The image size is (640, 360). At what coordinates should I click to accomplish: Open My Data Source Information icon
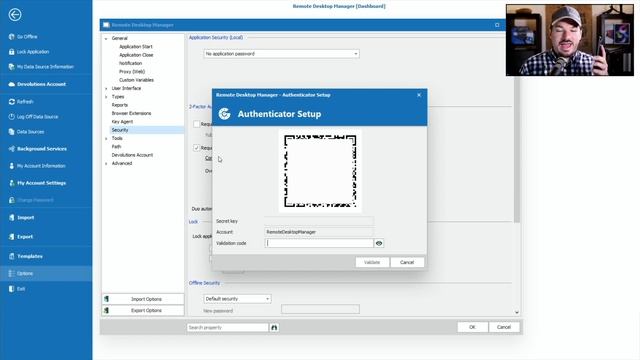click(x=11, y=67)
